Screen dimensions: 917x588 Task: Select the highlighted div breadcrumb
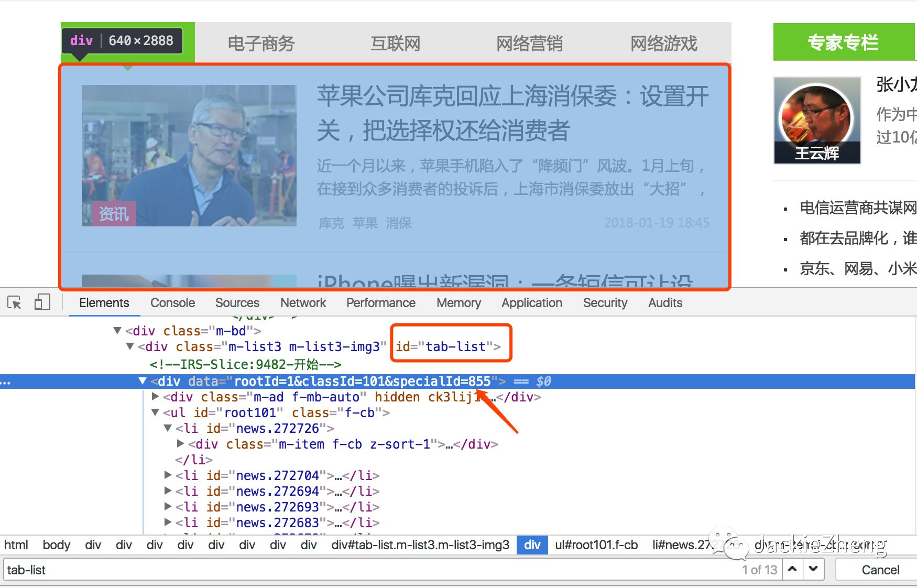(532, 545)
